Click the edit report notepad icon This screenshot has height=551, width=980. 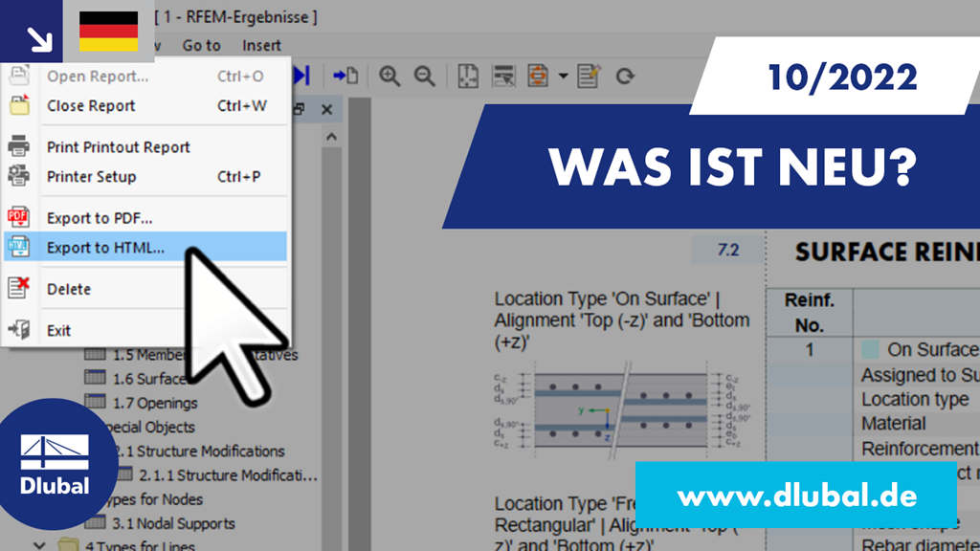(x=589, y=76)
